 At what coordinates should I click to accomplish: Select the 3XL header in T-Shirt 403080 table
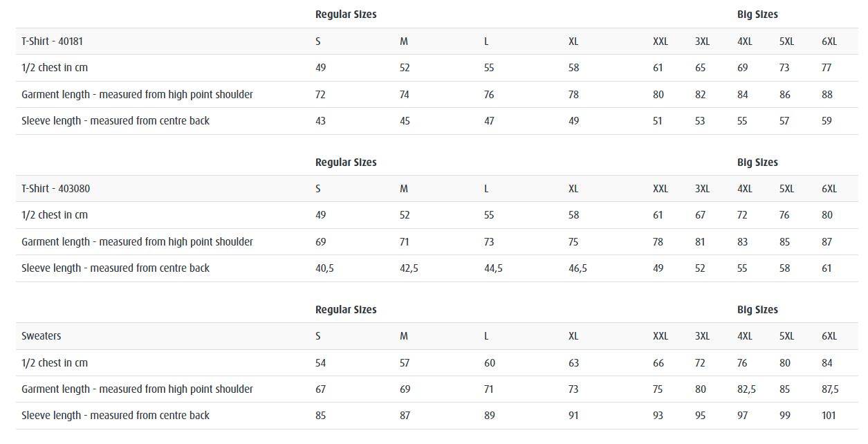[702, 189]
